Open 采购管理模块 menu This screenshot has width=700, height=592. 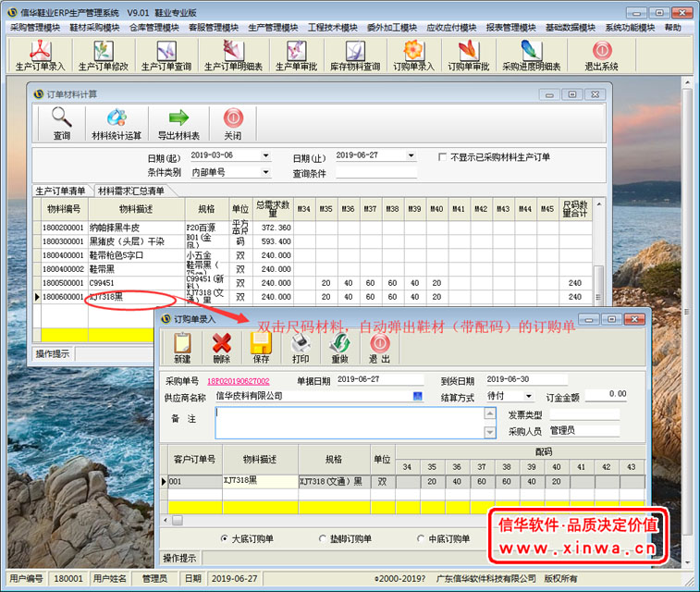tap(35, 28)
